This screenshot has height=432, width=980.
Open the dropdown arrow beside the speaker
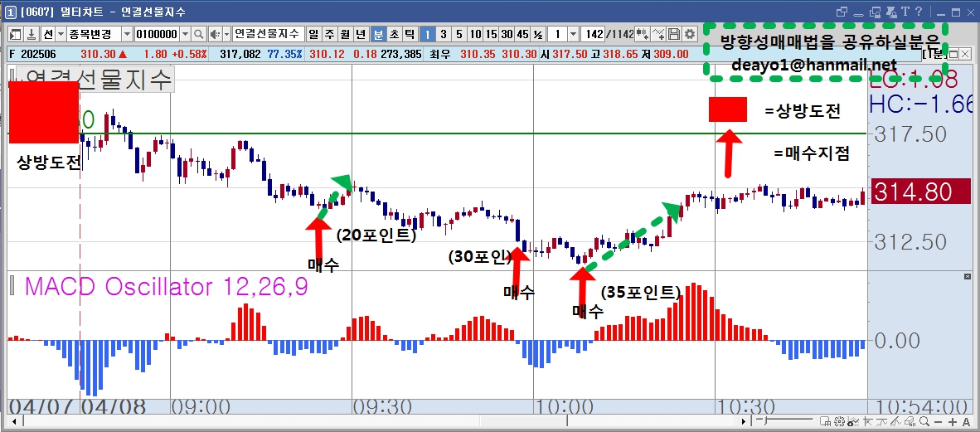(x=226, y=34)
